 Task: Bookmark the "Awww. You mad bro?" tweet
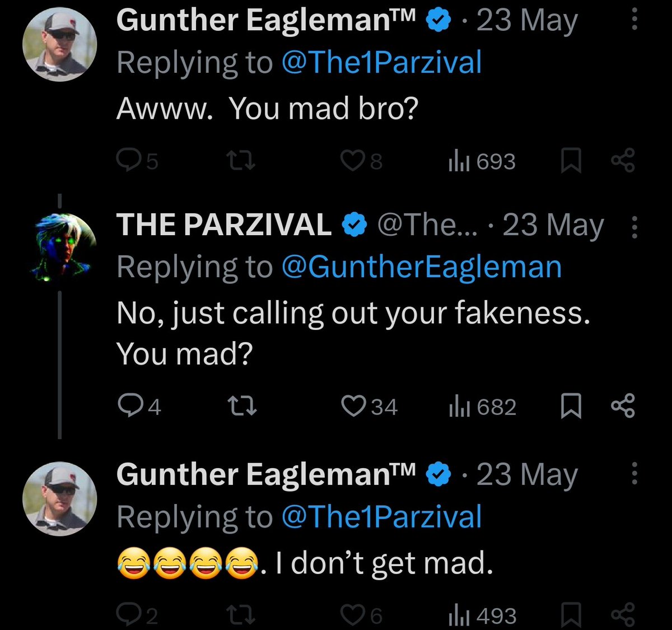point(571,161)
